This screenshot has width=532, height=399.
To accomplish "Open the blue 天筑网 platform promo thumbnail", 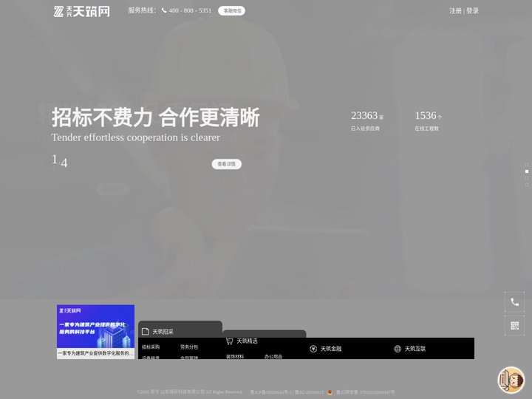I will 95,327.
